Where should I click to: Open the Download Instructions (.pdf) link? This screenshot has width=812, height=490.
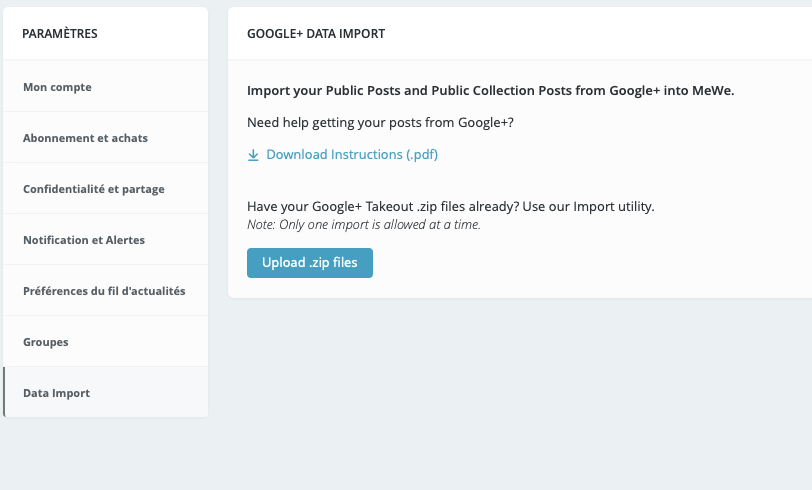352,155
